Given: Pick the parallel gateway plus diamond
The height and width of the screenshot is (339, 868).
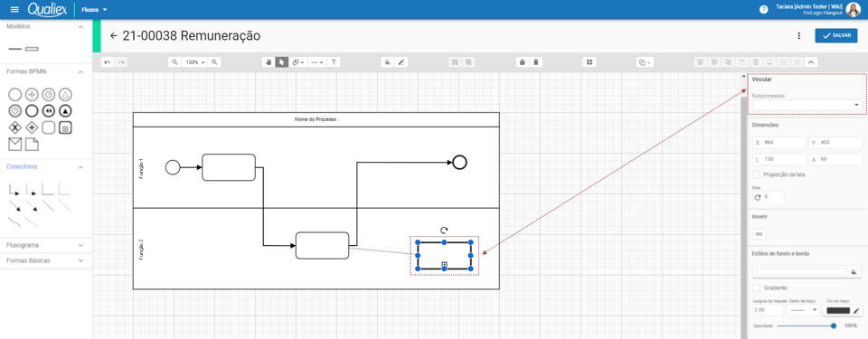Looking at the screenshot, I should tap(32, 127).
